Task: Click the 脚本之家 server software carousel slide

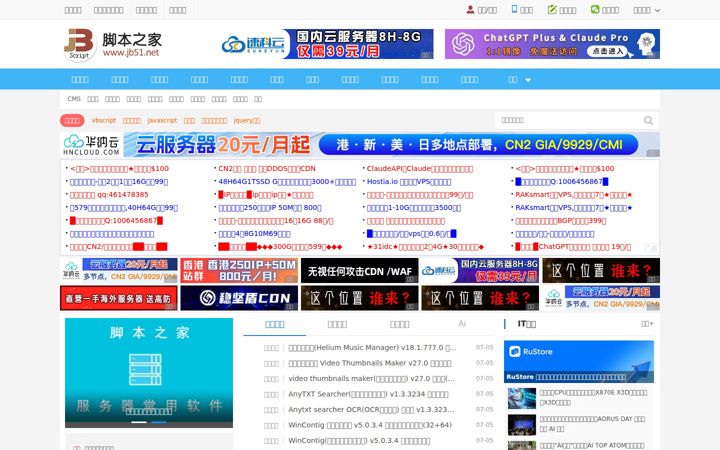Action: pyautogui.click(x=149, y=372)
